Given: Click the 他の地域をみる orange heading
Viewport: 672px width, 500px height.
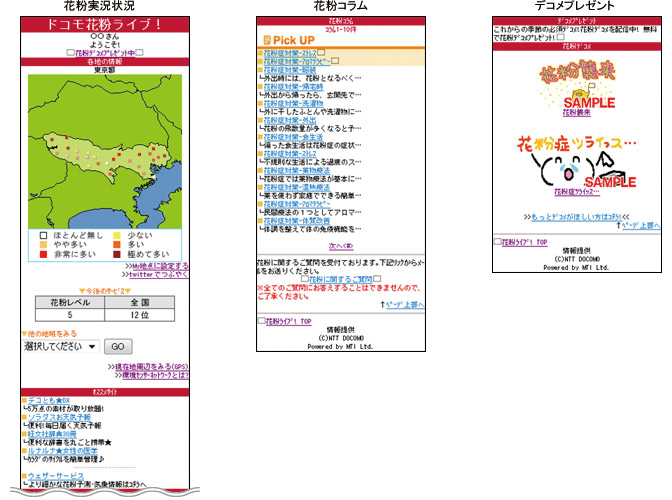Looking at the screenshot, I should pos(50,333).
